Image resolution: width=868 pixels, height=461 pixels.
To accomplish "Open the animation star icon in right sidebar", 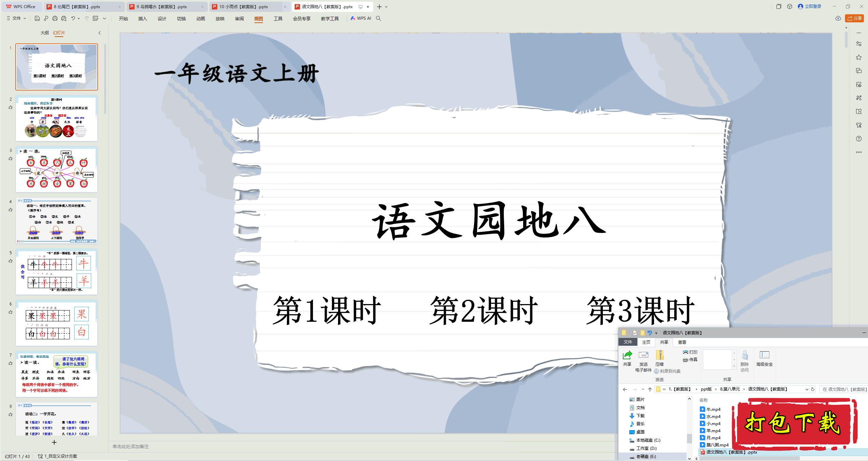I will point(859,57).
